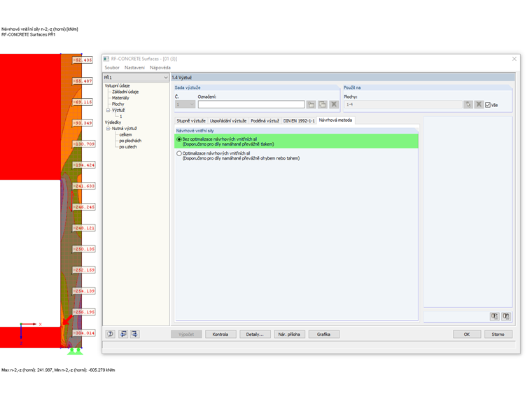The width and height of the screenshot is (532, 399).
Task: Select Bez optimalizace návrhových vnitřních sil
Action: 179,139
